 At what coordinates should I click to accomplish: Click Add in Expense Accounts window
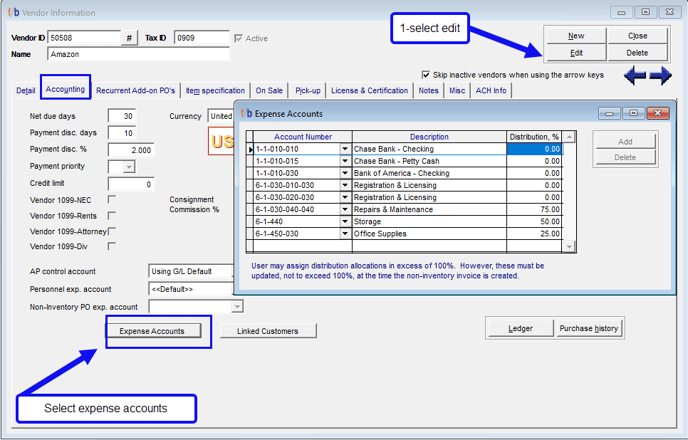625,142
